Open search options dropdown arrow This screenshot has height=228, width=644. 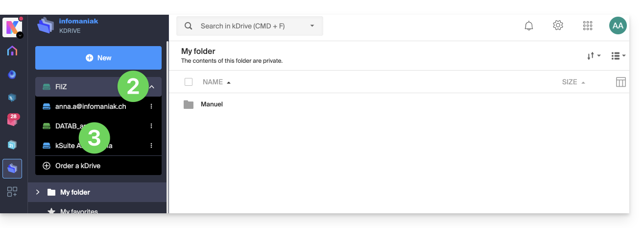pos(312,26)
